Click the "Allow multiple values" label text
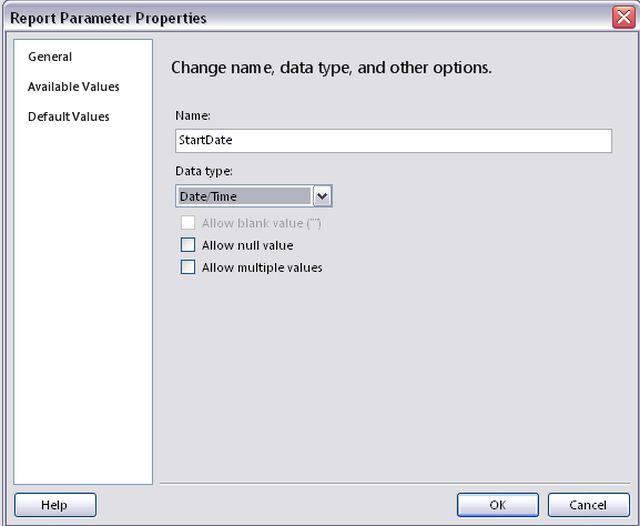 [262, 267]
